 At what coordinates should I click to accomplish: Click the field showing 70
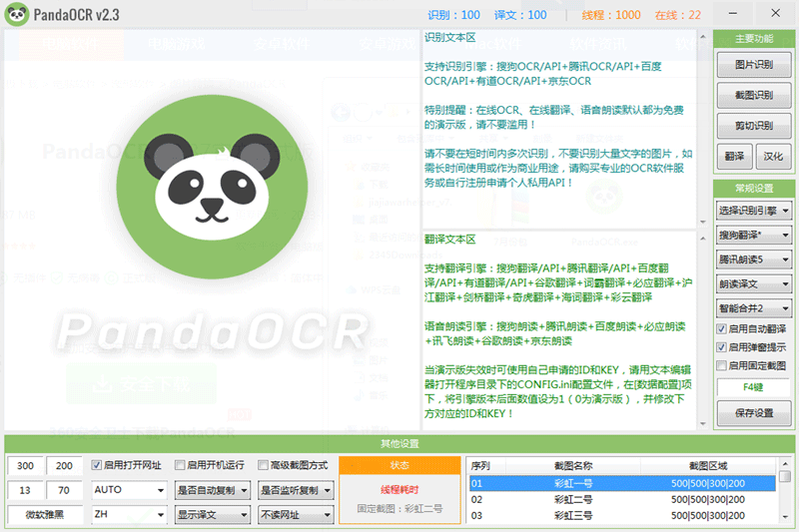pyautogui.click(x=64, y=490)
